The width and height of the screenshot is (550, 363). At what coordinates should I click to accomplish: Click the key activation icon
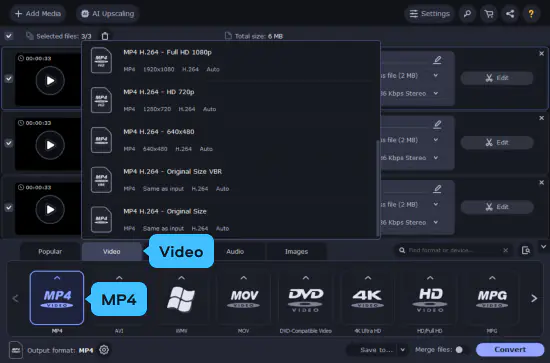coord(467,14)
